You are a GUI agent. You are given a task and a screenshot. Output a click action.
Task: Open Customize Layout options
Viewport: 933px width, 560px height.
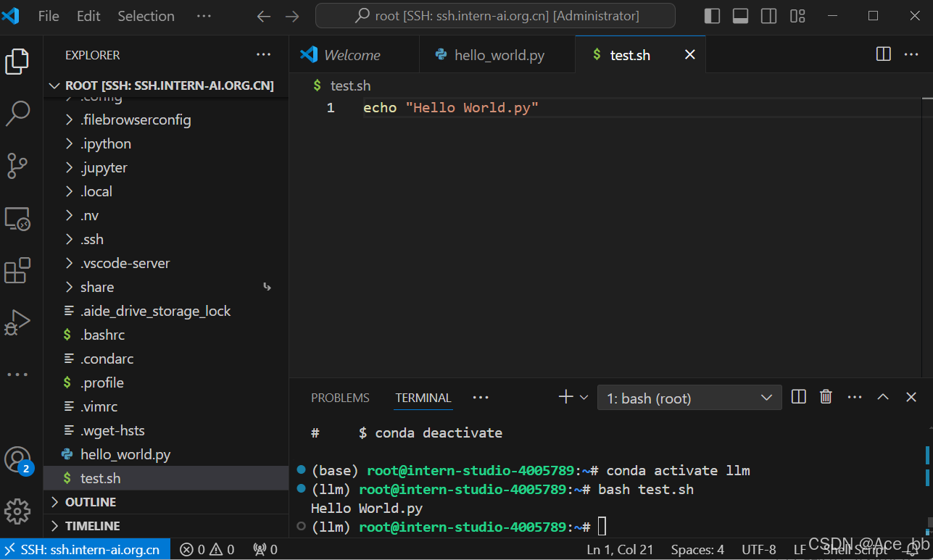point(797,16)
